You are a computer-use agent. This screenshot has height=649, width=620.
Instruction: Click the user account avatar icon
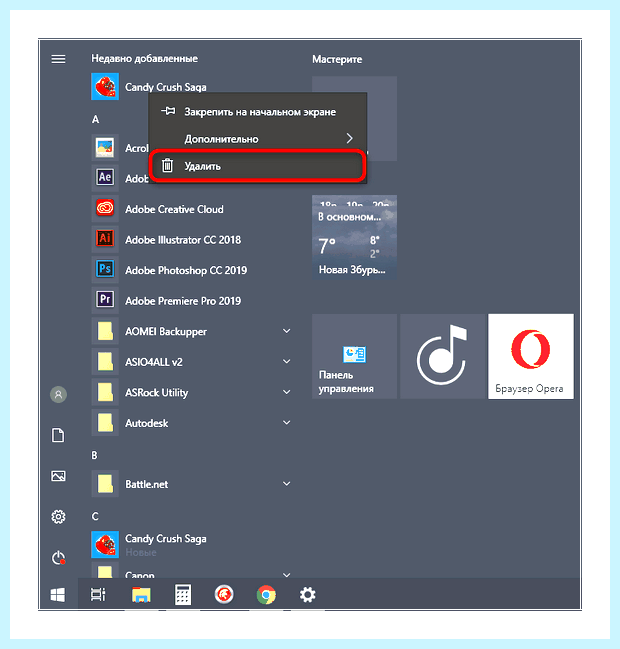[58, 394]
